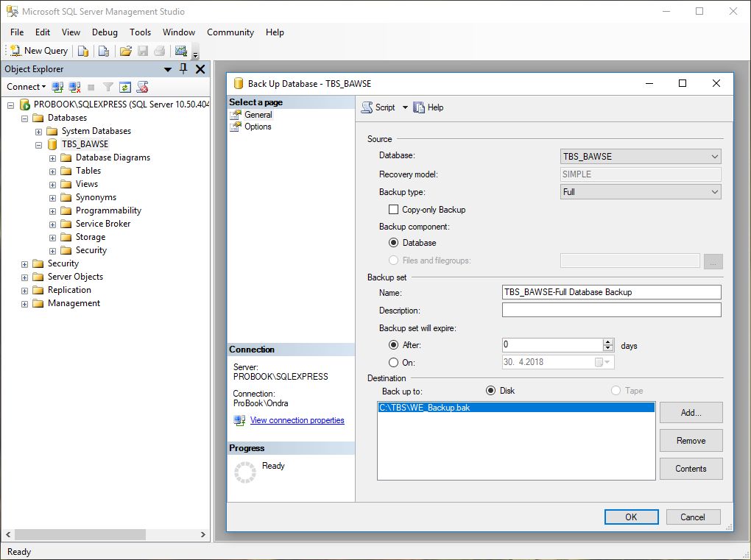The image size is (751, 560).
Task: Click the Cancel button
Action: [x=693, y=517]
